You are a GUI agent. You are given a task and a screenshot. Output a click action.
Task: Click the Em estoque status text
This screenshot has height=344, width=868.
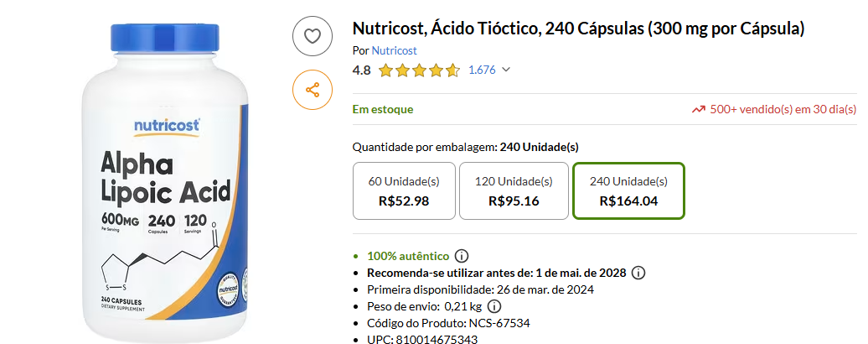383,109
